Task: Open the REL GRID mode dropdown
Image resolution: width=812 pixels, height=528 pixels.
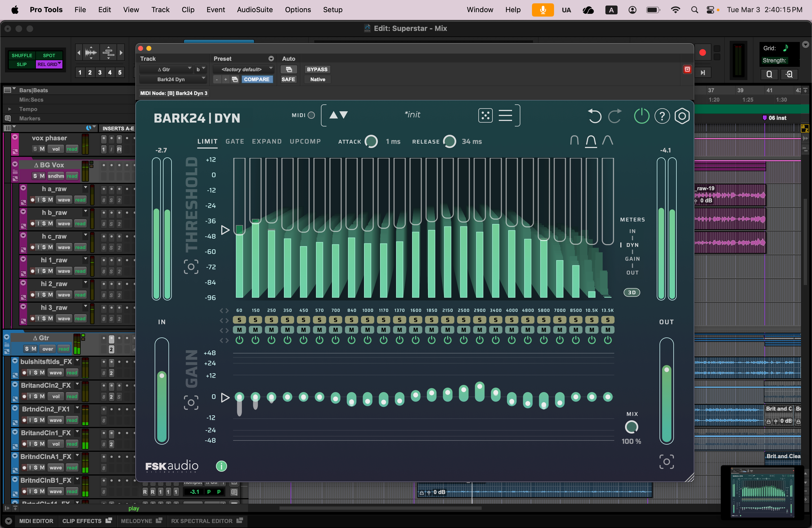Action: 49,64
